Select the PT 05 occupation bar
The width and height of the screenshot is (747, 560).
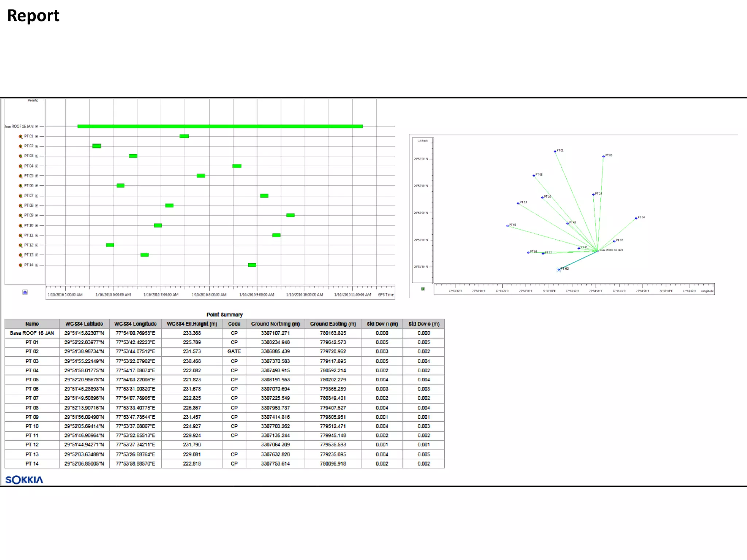pyautogui.click(x=201, y=176)
